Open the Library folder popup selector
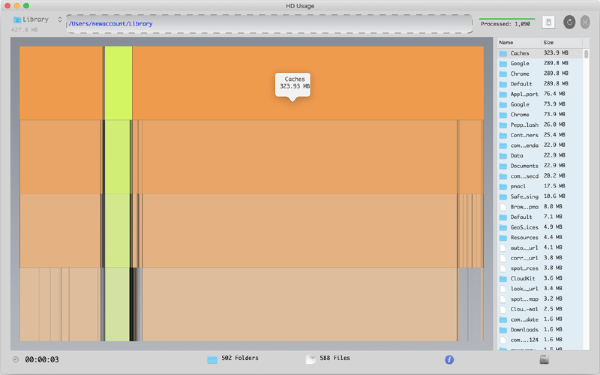600x375 pixels. [x=38, y=20]
